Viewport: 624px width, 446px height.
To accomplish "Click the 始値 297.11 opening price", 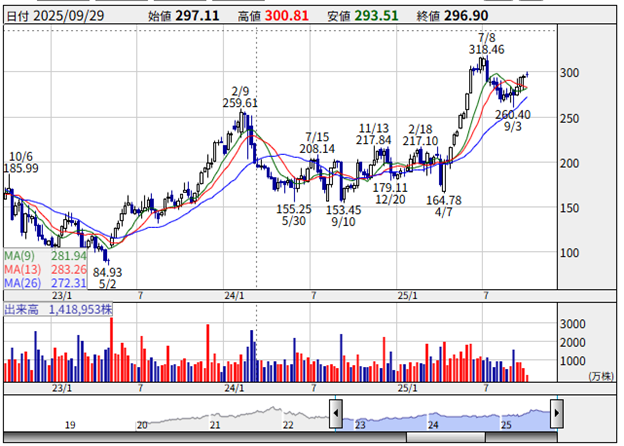I will (180, 16).
